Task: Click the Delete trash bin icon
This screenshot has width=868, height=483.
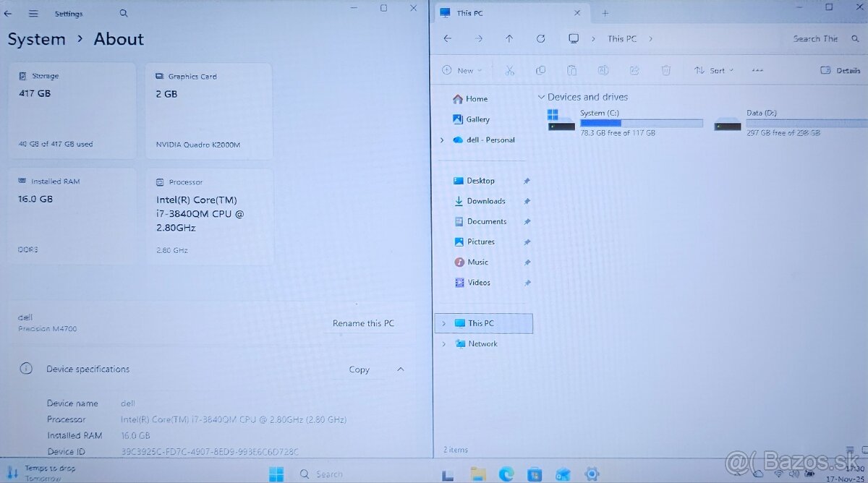Action: pos(665,70)
